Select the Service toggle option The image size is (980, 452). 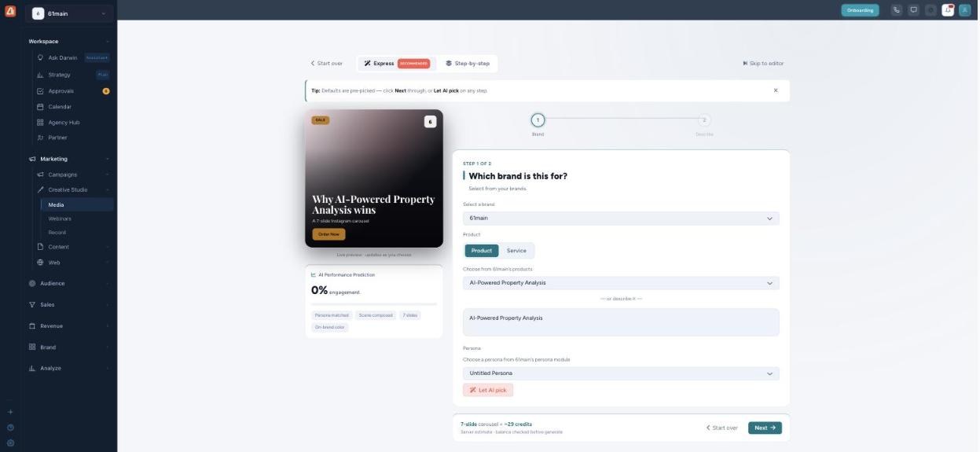click(x=516, y=251)
